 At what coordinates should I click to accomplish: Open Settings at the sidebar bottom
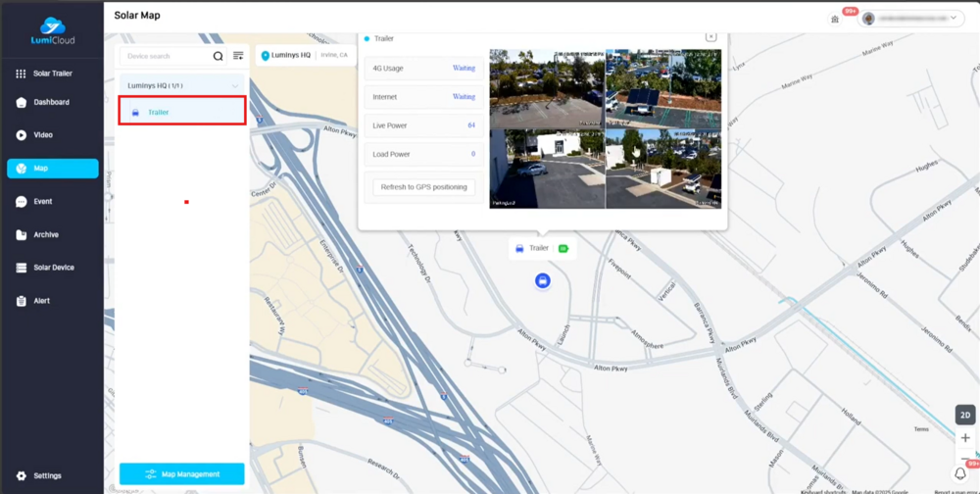(46, 475)
